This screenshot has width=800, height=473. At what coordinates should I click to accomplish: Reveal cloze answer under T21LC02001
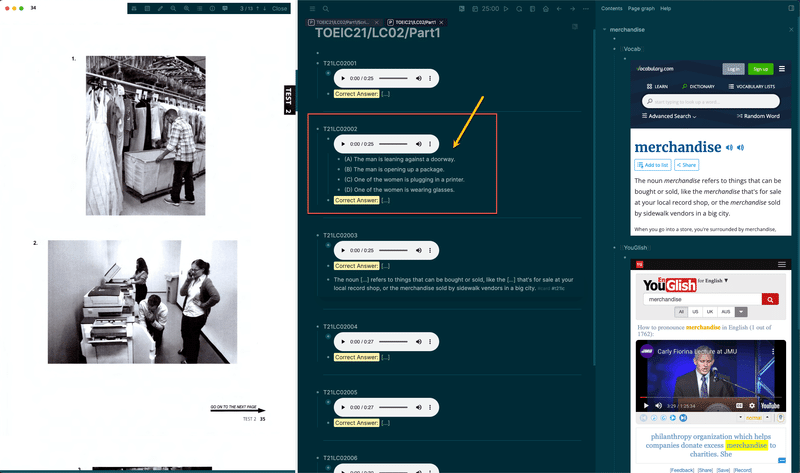pos(385,94)
